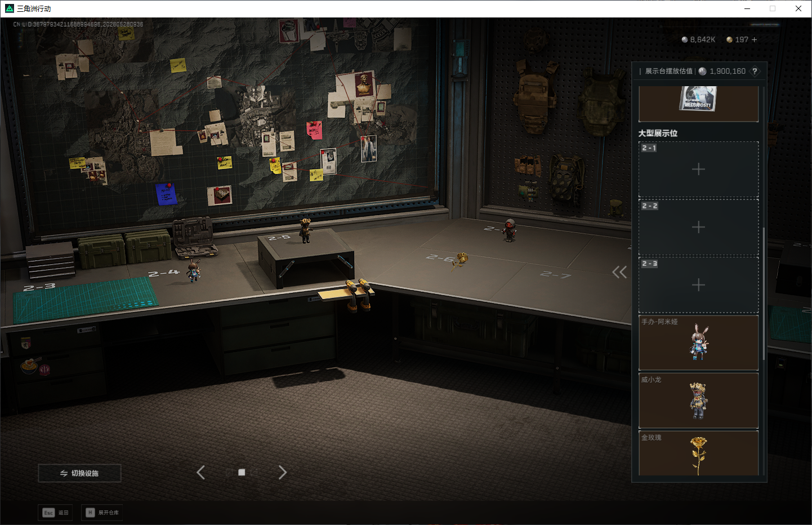Screen dimensions: 812x525
Task: Click the item list scrollbar
Action: coord(764,293)
